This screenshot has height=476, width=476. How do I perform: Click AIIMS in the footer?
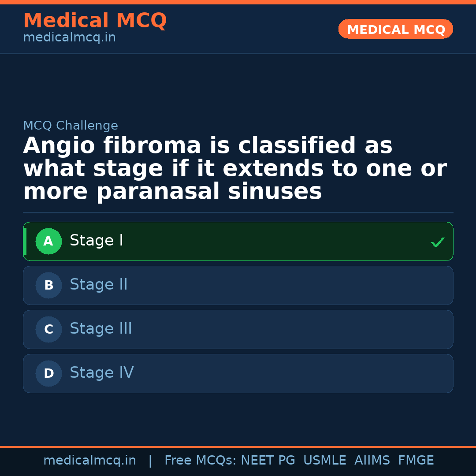[372, 461]
